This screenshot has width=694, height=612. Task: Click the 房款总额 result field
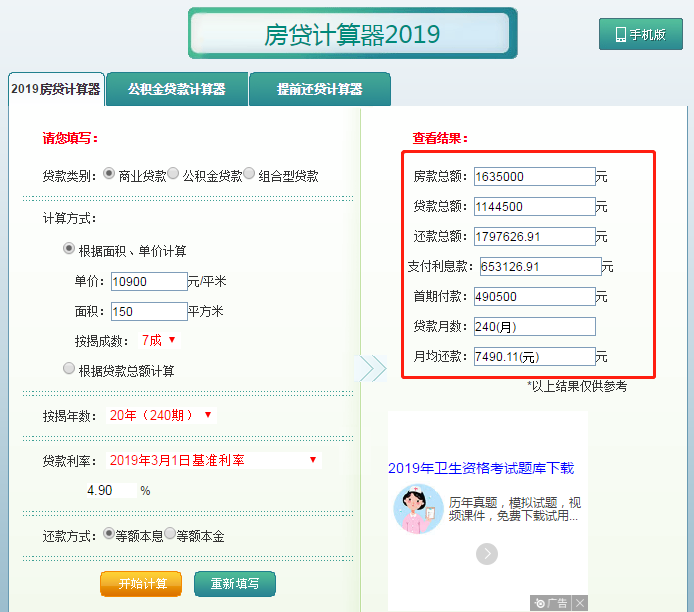[x=535, y=177]
